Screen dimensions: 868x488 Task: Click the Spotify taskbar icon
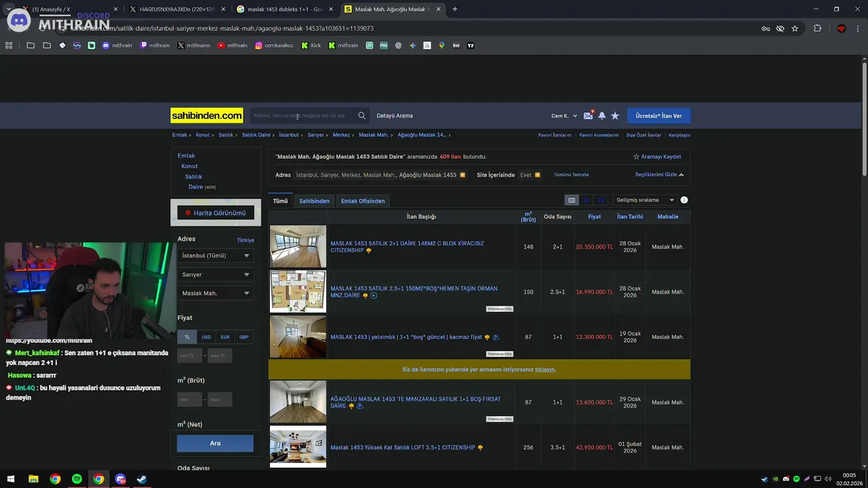tap(77, 479)
